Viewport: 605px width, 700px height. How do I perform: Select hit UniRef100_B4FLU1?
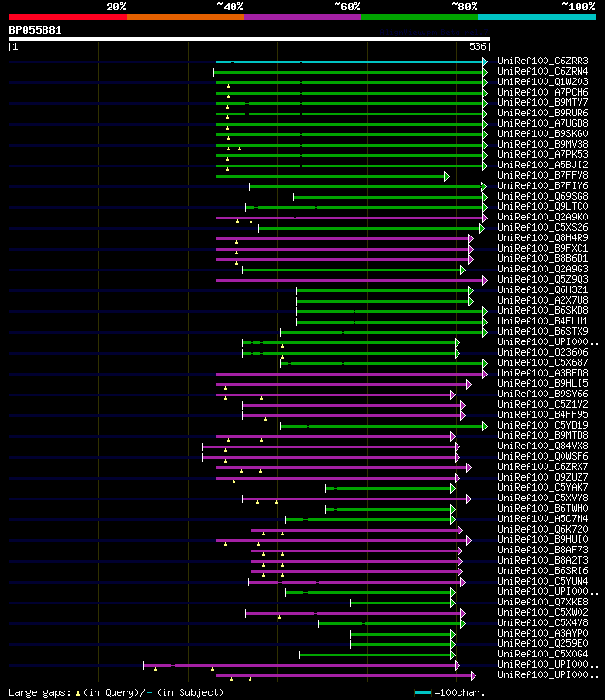(x=543, y=321)
